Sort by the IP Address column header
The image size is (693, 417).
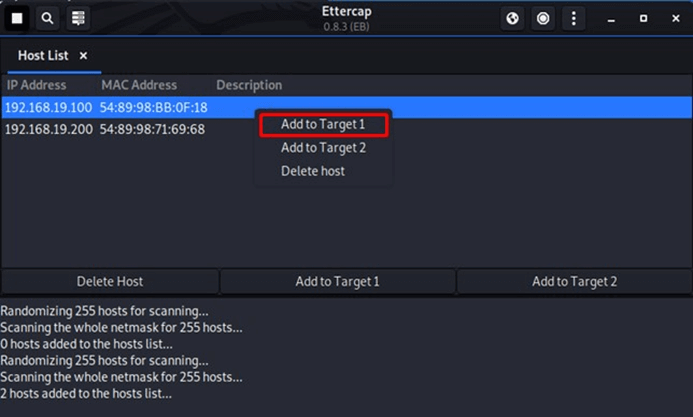[x=37, y=85]
